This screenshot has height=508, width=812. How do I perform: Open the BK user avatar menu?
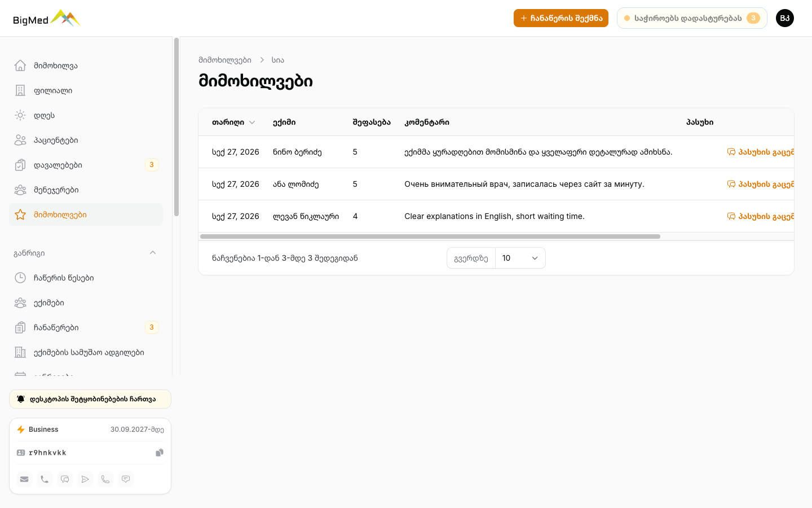tap(785, 18)
